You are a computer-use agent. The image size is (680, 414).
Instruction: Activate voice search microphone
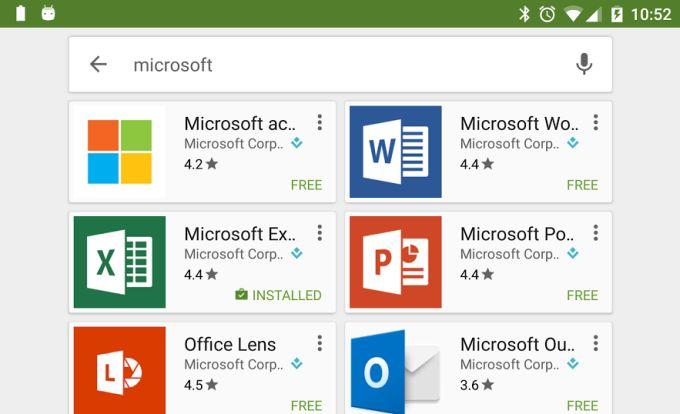point(584,65)
